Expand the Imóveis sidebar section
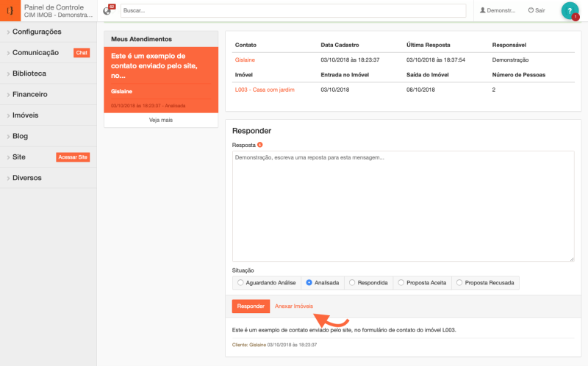The height and width of the screenshot is (366, 588). click(x=25, y=115)
